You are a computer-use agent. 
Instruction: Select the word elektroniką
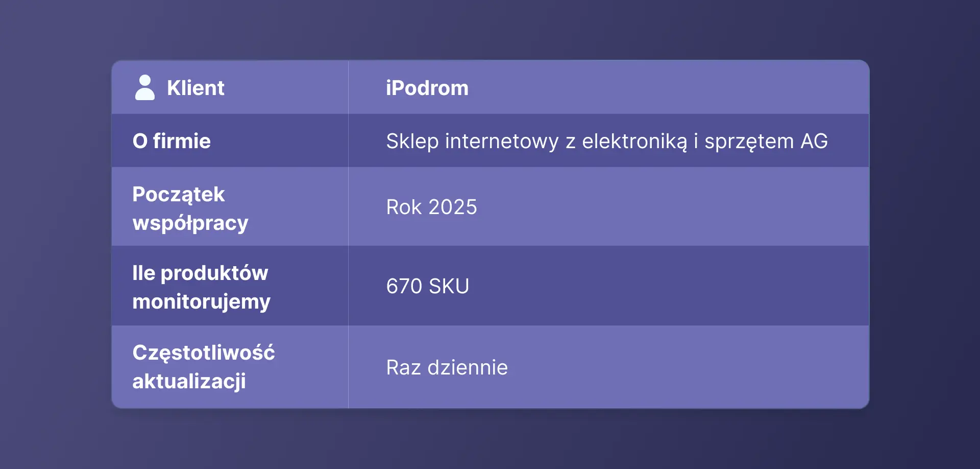click(634, 142)
